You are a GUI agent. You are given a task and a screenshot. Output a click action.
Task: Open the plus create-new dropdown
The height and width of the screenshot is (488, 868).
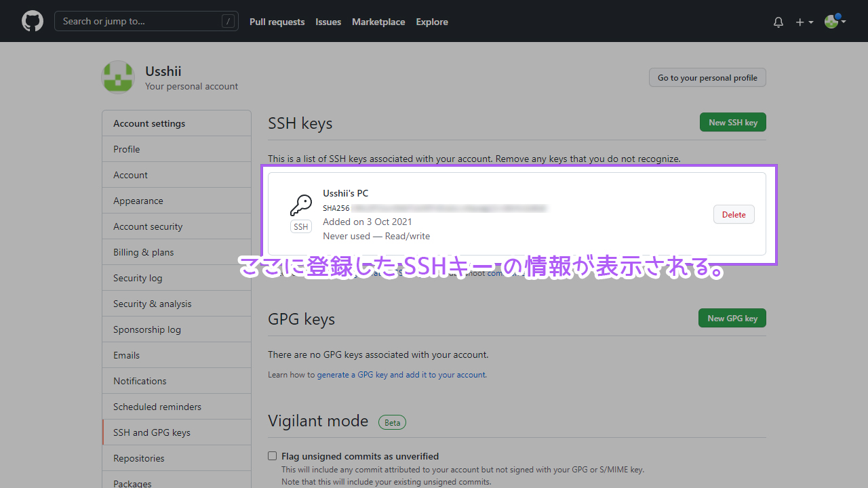click(804, 22)
